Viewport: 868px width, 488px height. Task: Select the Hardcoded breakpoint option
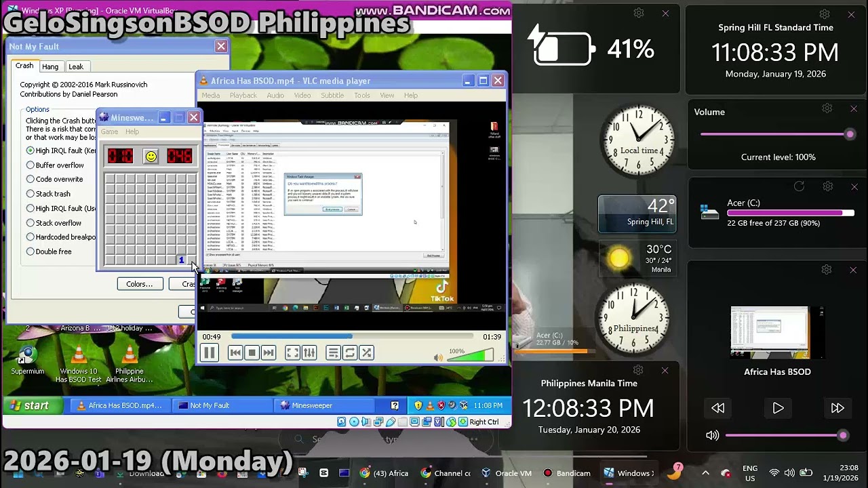pos(61,237)
